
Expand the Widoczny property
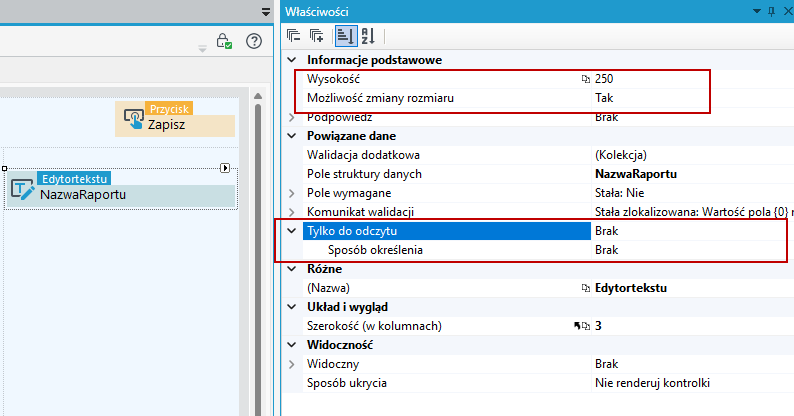click(292, 364)
